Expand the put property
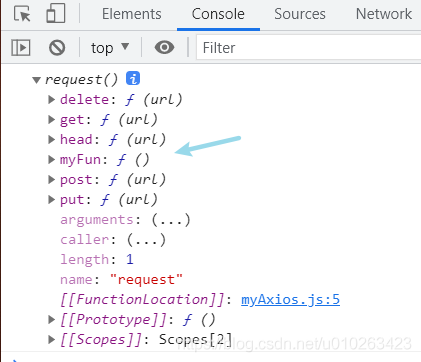 point(51,199)
